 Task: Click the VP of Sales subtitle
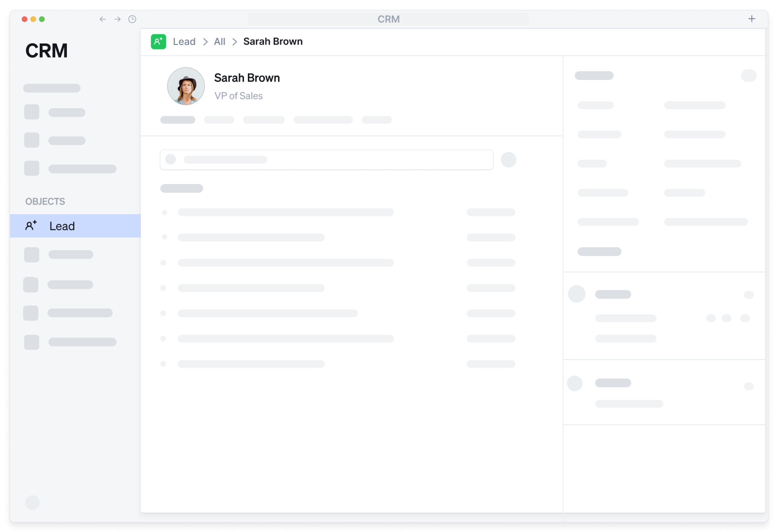coord(238,96)
